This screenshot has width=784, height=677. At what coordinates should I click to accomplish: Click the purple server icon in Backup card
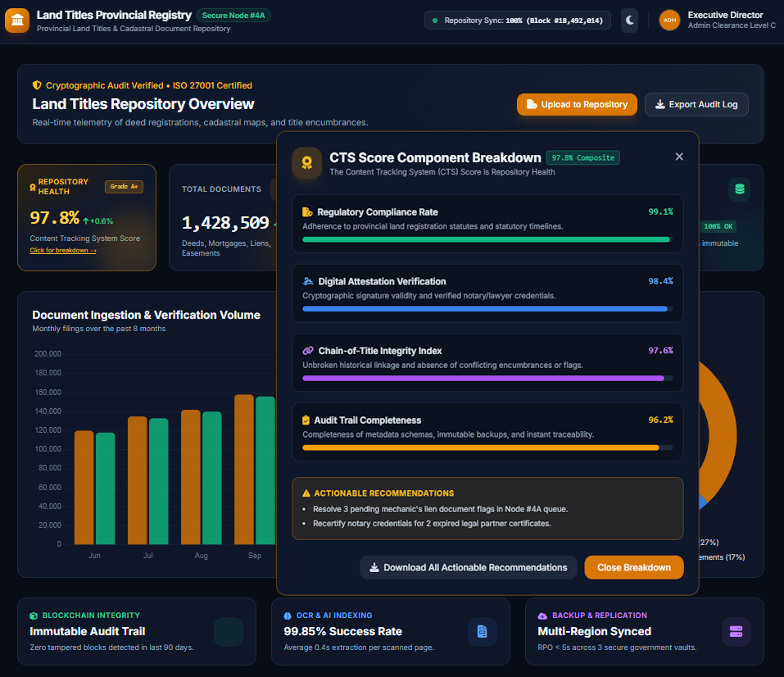[736, 631]
